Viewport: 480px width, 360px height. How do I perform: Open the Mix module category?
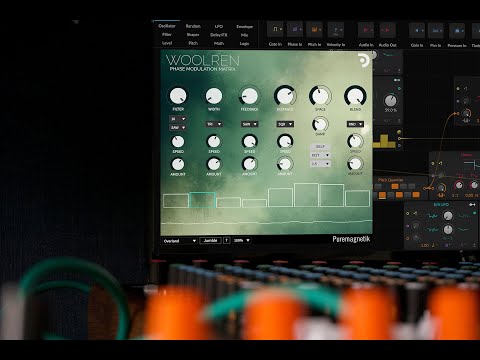click(x=244, y=35)
